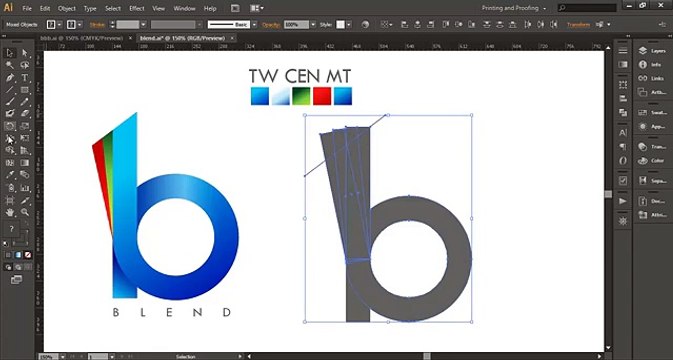Click the search field in the application bar
Viewport: 673px width, 360px height.
pyautogui.click(x=587, y=8)
